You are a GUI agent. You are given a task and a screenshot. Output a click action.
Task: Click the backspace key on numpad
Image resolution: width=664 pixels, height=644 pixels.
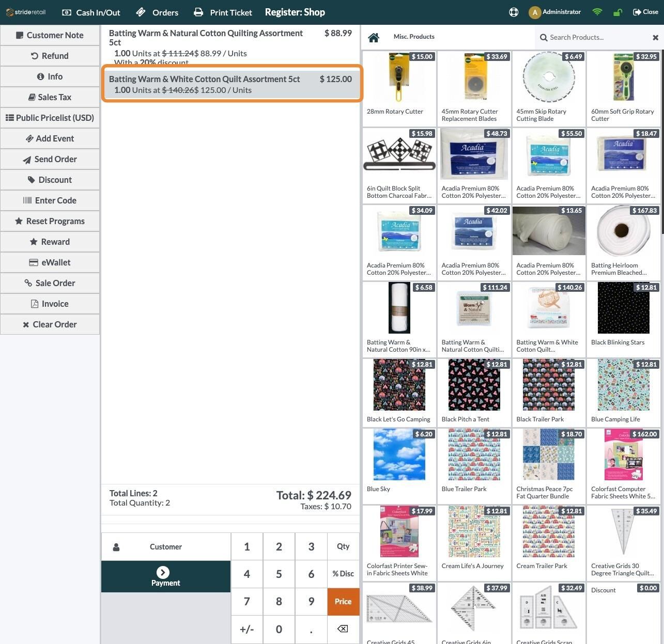343,629
